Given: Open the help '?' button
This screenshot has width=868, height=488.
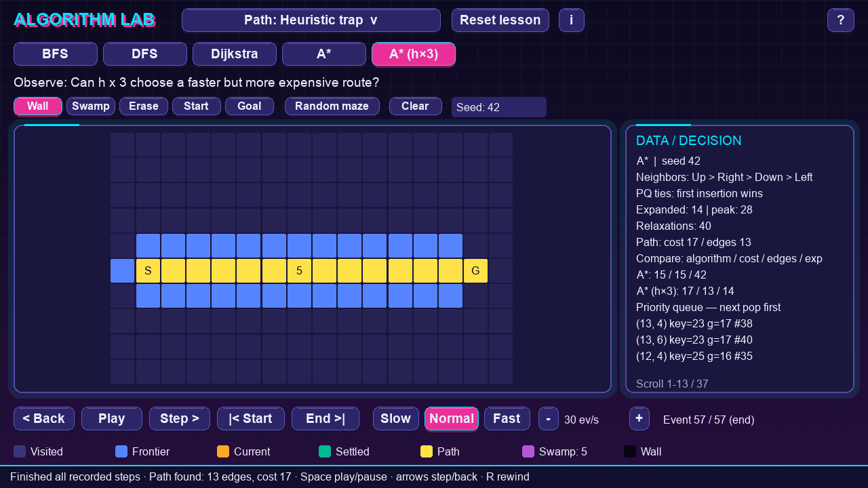Looking at the screenshot, I should click(x=841, y=20).
